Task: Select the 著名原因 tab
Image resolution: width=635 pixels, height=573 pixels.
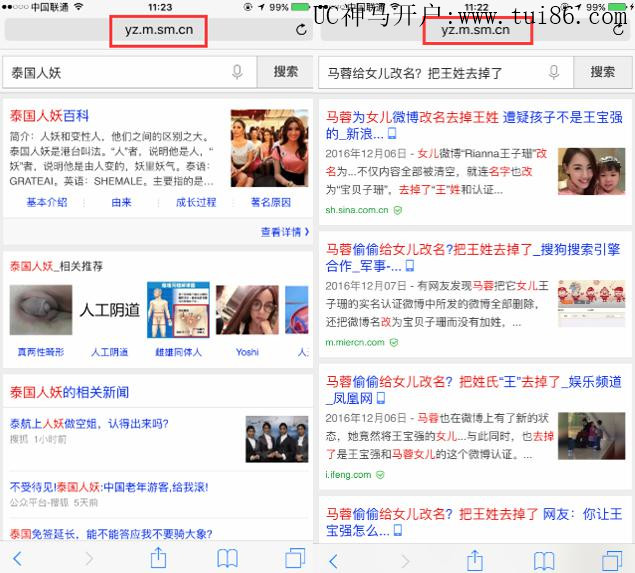Action: point(271,202)
